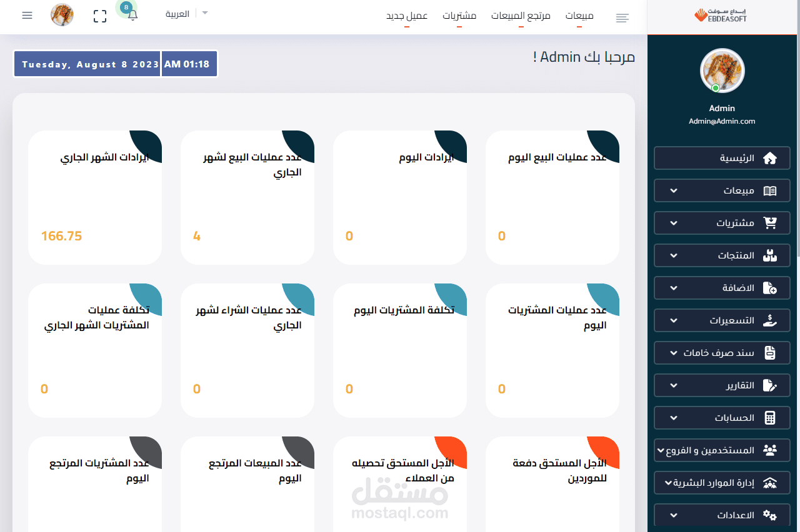Viewport: 800px width, 532px height.
Task: Expand the إدارة الموارد البشرية chevron
Action: (x=668, y=483)
